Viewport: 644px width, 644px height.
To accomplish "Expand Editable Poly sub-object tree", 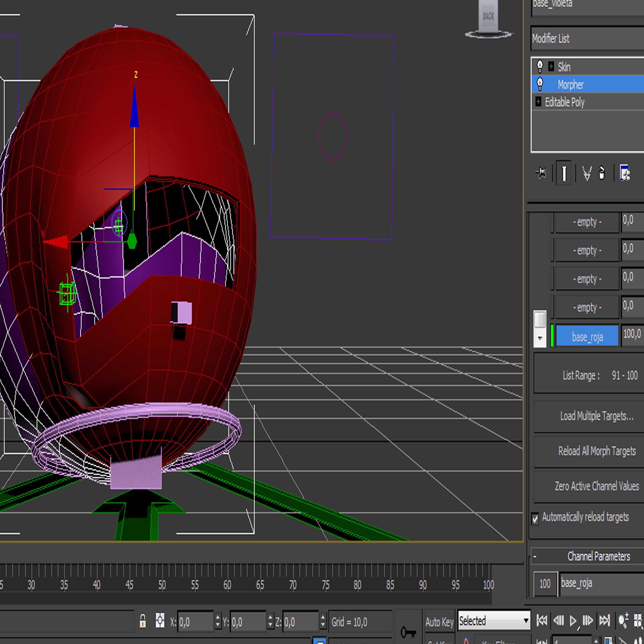I will pos(538,102).
